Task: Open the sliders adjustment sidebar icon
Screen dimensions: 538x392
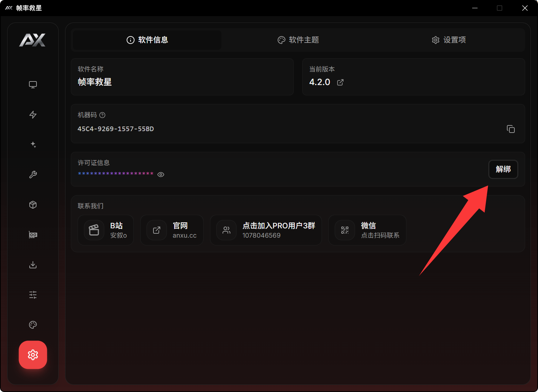Action: click(x=33, y=295)
